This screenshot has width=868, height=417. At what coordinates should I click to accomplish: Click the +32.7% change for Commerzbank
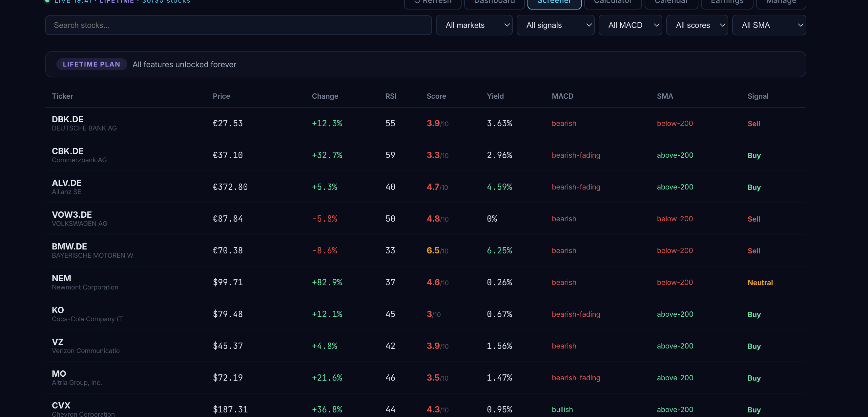tap(327, 155)
